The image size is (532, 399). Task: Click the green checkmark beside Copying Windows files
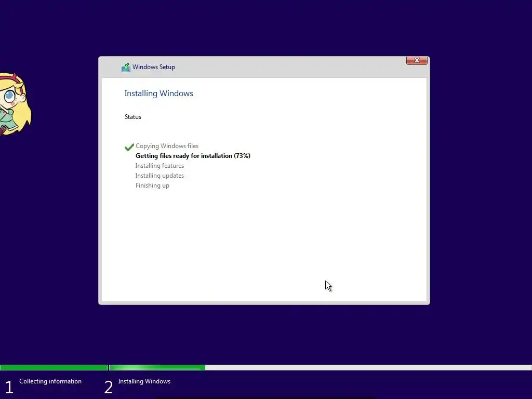[x=129, y=147]
